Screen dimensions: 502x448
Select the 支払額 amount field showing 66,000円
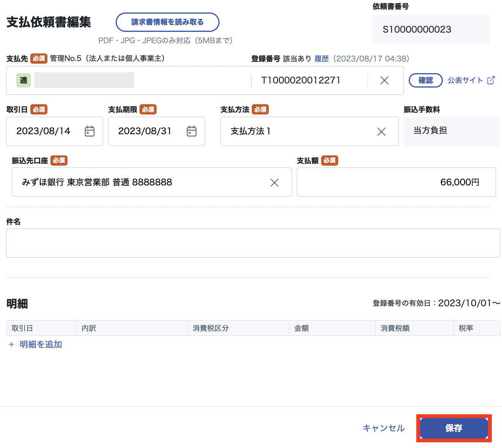396,182
